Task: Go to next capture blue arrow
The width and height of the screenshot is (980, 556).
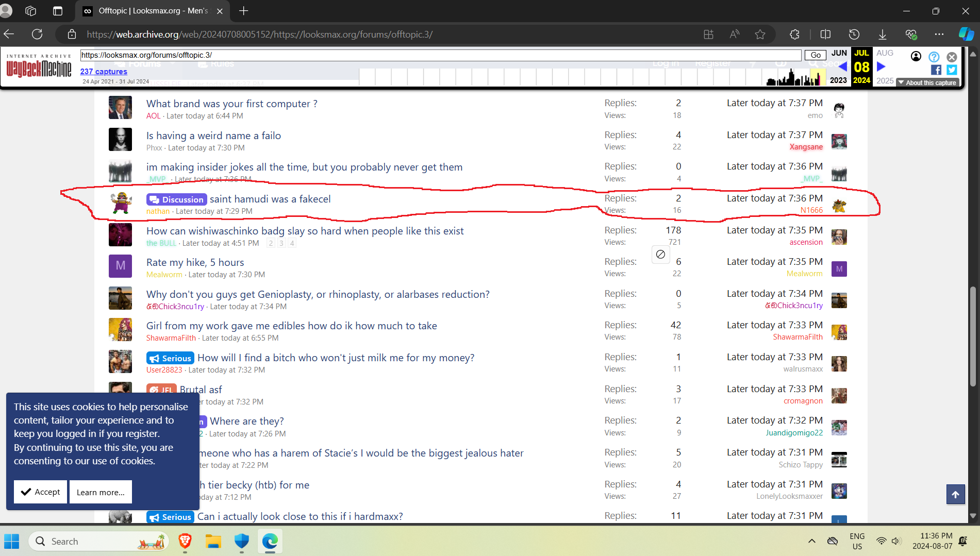Action: point(881,66)
